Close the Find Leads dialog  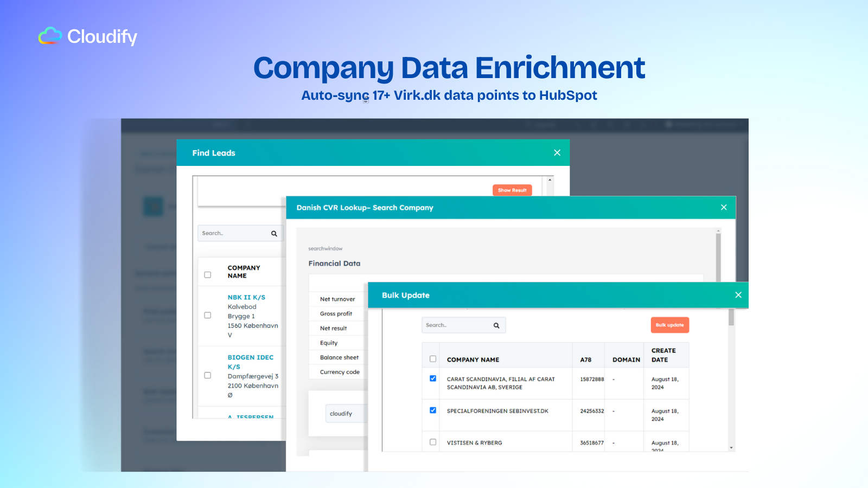coord(557,153)
